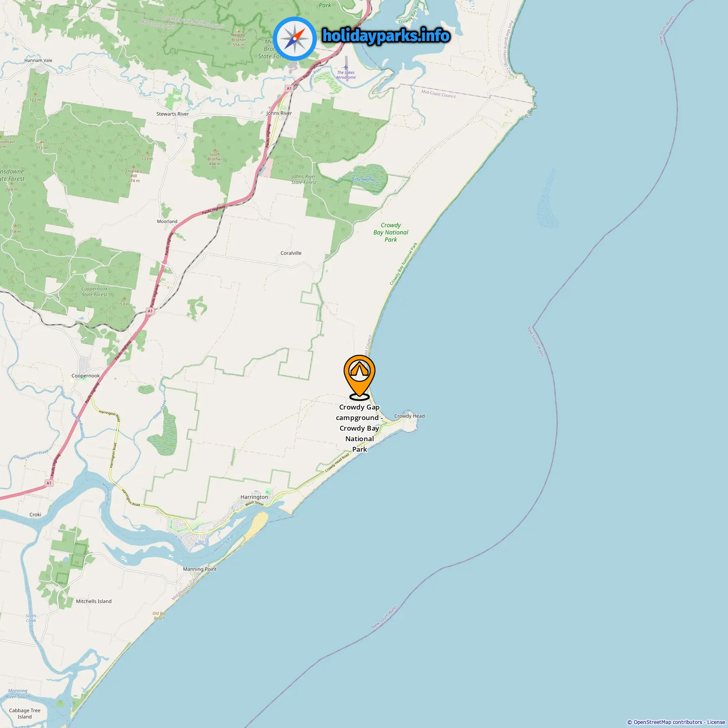
Task: Click the Middle Brother peak marker
Action: pyautogui.click(x=239, y=30)
